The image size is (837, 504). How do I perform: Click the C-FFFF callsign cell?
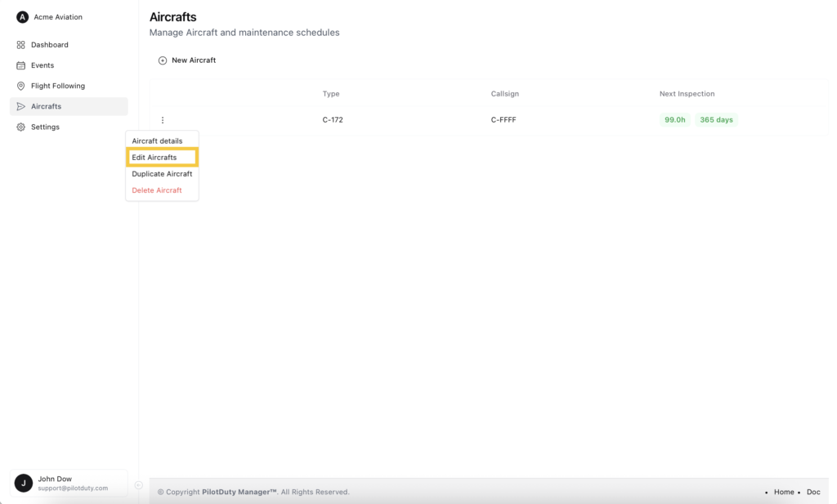click(x=504, y=120)
